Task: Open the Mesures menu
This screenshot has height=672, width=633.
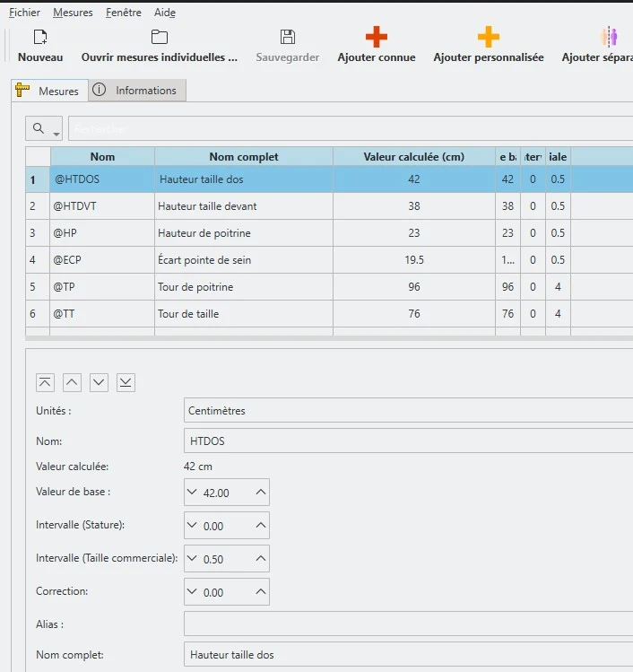Action: (x=73, y=13)
